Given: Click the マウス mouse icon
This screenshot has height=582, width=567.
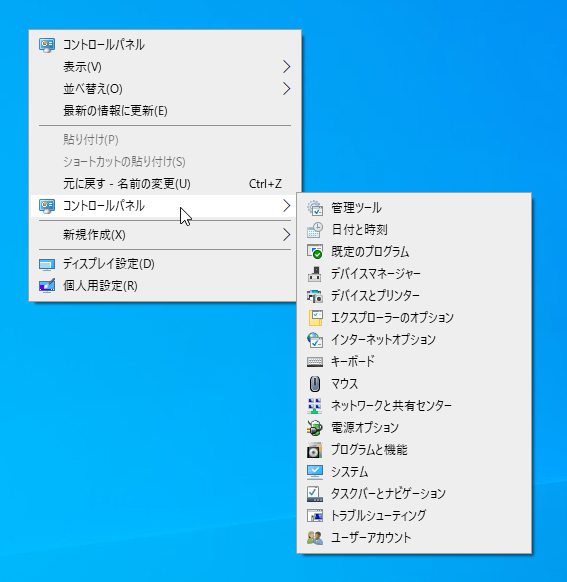Looking at the screenshot, I should point(315,383).
